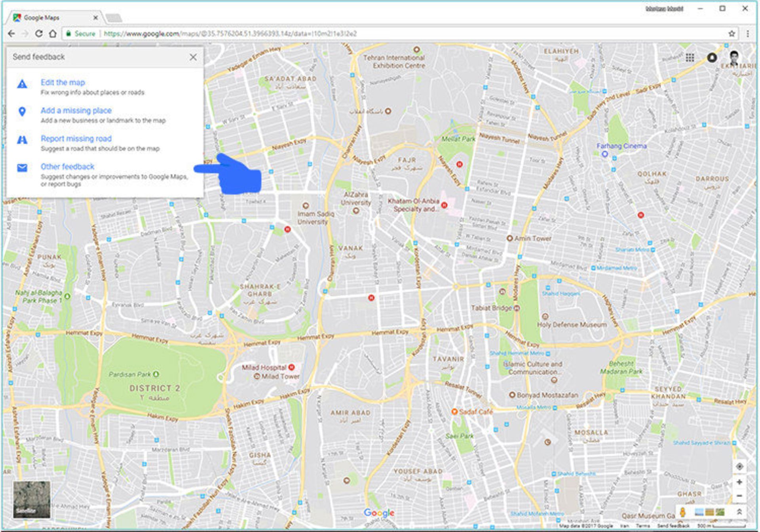760x532 pixels.
Task: Click Mirdamad Metro station label
Action: [617, 268]
